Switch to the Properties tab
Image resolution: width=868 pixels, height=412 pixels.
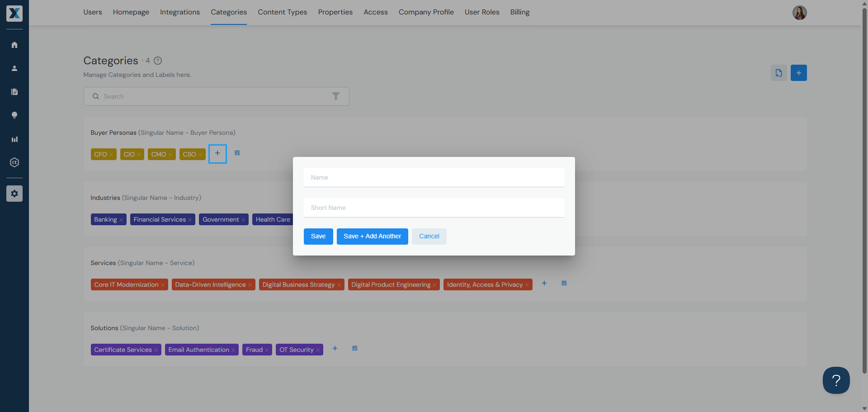tap(335, 12)
